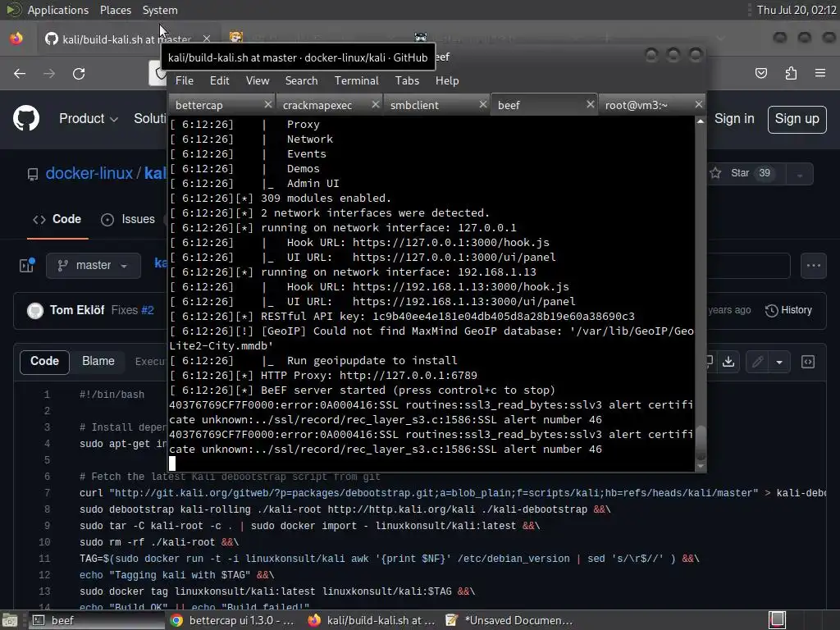Expand the Product navigation menu

point(89,119)
